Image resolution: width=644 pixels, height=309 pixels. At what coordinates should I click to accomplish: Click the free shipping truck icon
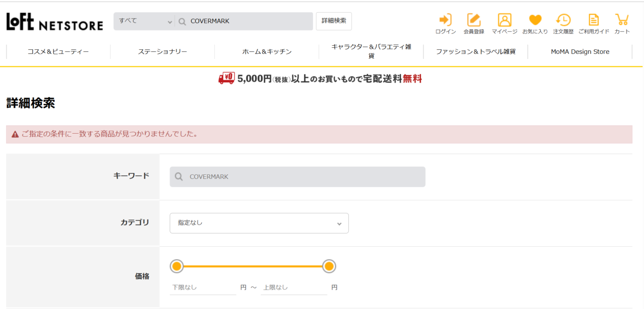click(226, 78)
